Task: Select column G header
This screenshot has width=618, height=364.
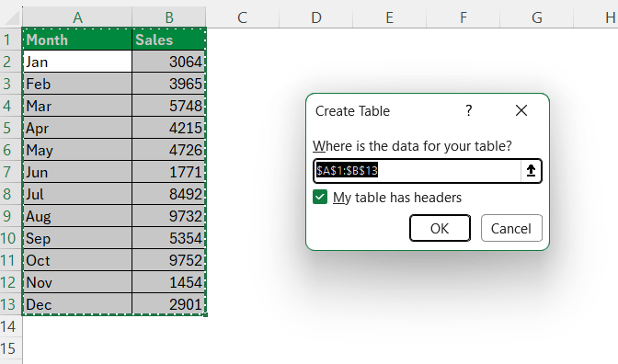Action: [537, 17]
